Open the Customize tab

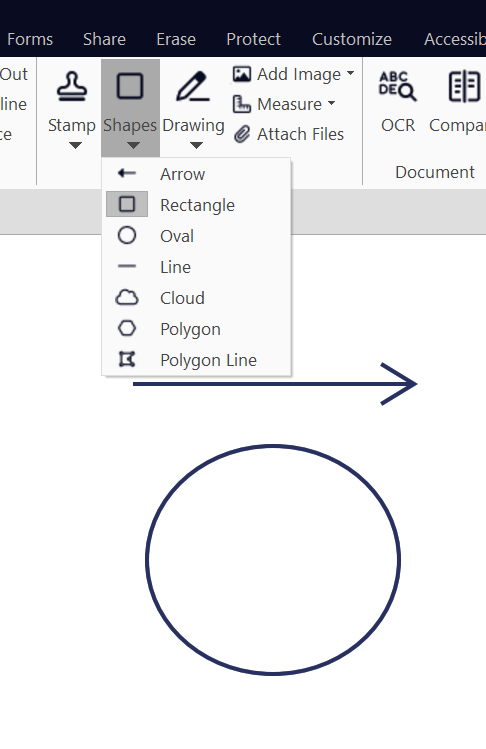point(352,39)
